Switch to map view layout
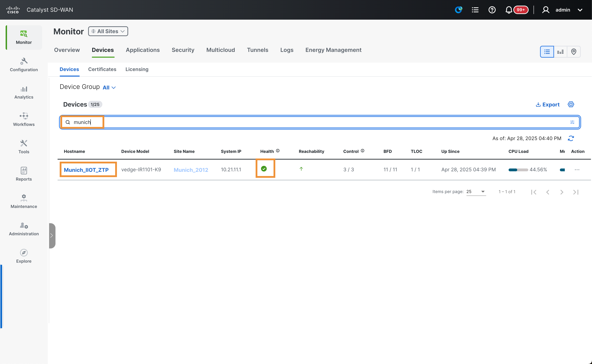Viewport: 592px width, 364px height. click(x=574, y=52)
